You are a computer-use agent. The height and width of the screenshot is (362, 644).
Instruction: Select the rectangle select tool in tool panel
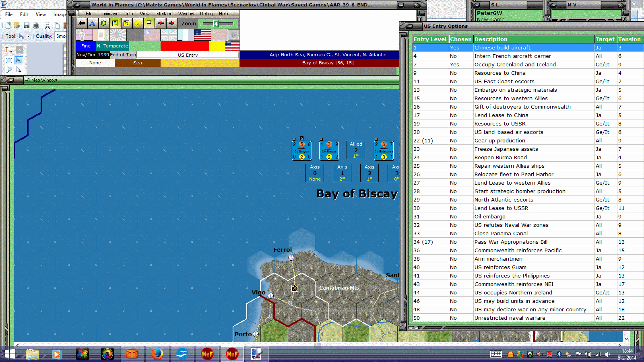9,60
